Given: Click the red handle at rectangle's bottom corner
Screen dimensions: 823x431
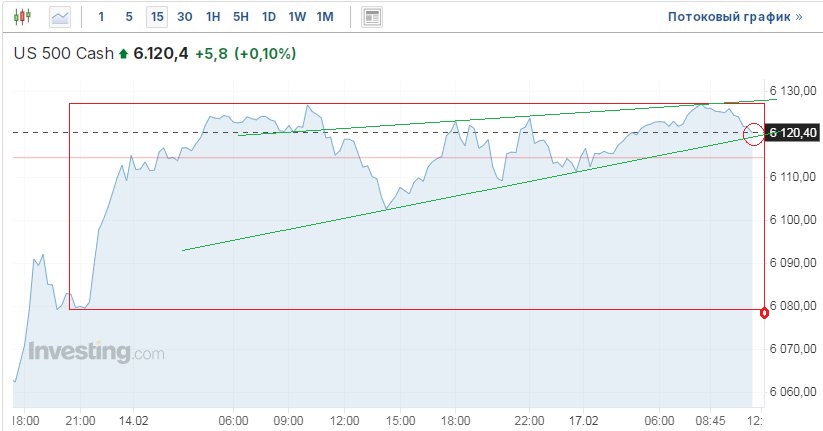Looking at the screenshot, I should 765,312.
